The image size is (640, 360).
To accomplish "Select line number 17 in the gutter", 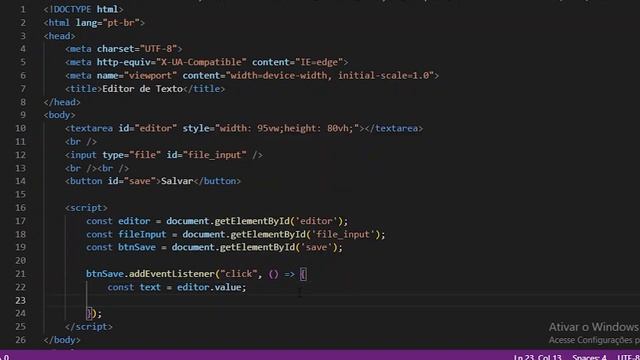I will pos(20,221).
